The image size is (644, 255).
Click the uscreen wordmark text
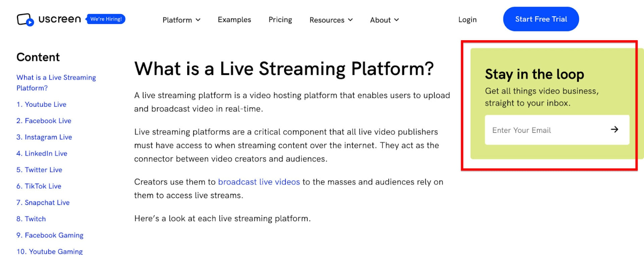60,19
